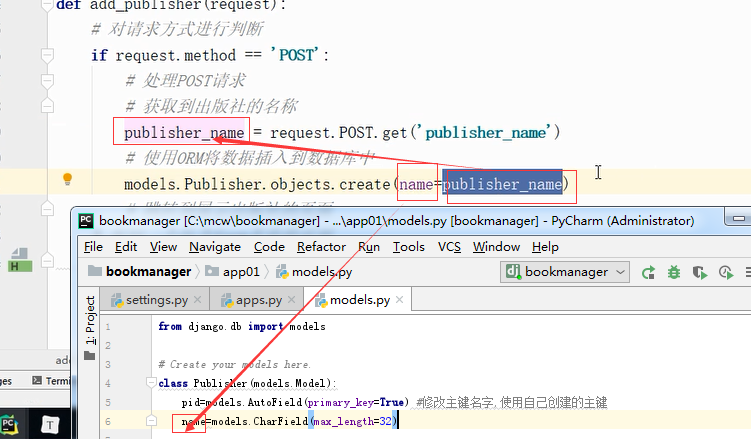Open the Terminal tool window tab

tap(51, 381)
